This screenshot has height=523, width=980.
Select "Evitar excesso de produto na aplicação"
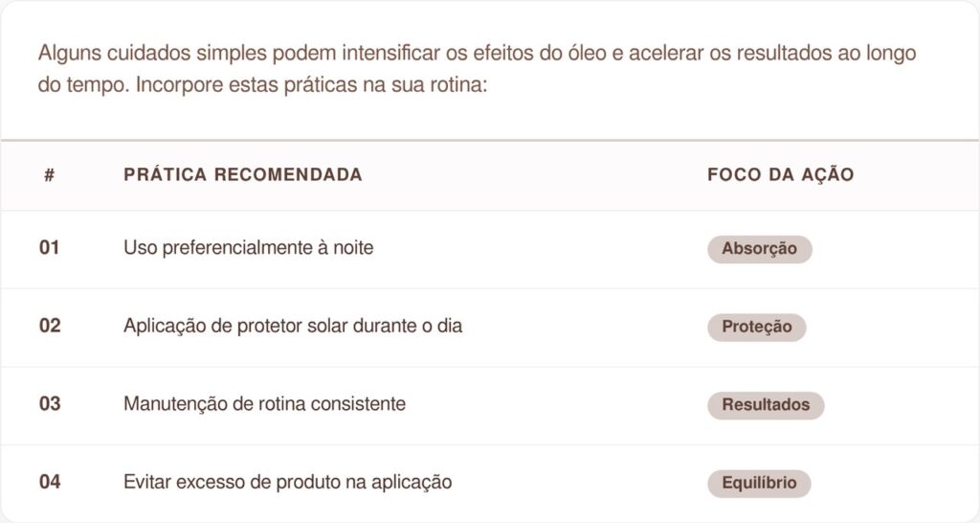(x=287, y=482)
